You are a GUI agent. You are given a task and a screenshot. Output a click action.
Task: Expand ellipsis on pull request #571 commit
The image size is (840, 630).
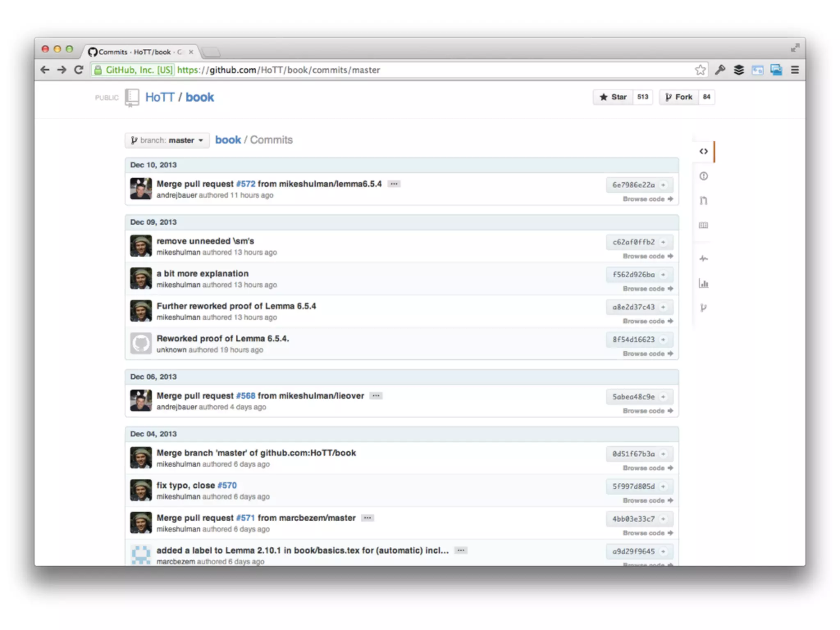tap(367, 518)
